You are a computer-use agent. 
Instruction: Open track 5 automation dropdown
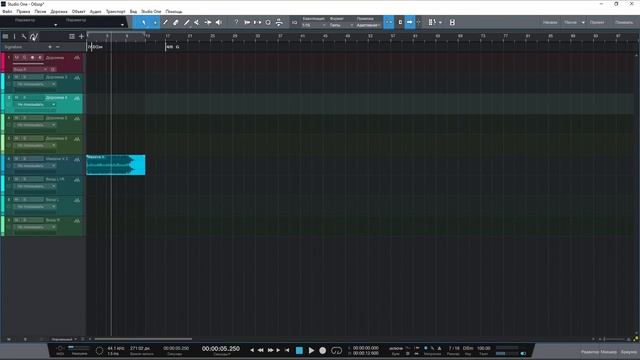(x=35, y=145)
